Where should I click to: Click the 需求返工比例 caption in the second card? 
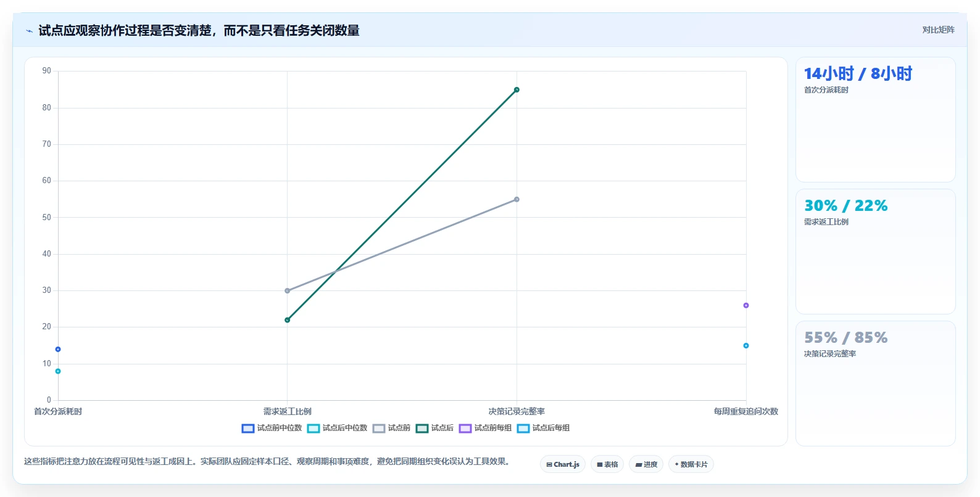826,222
